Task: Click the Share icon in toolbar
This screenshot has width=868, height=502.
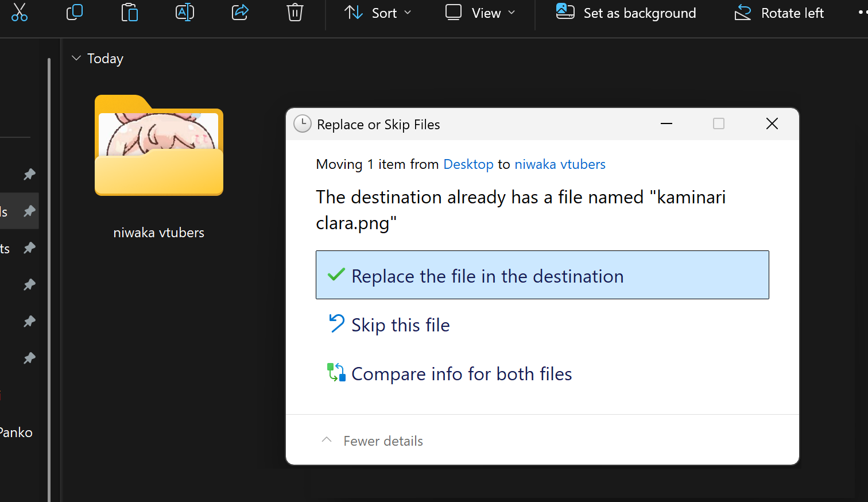Action: (240, 12)
